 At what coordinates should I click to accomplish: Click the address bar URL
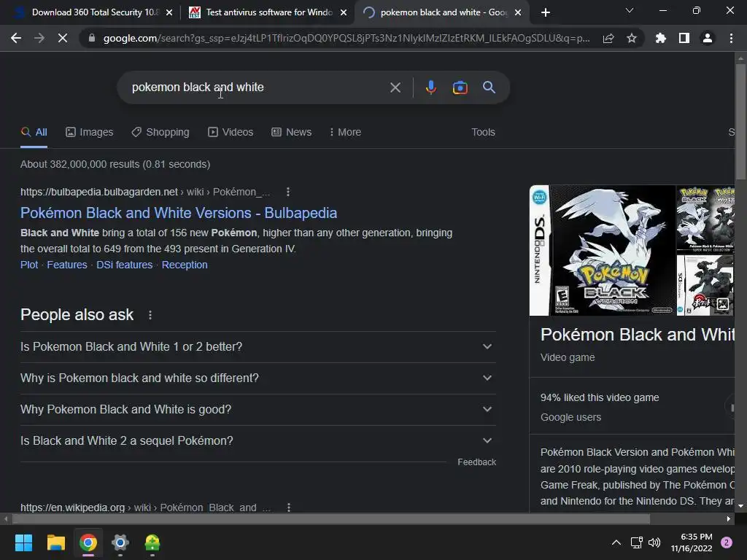pyautogui.click(x=347, y=38)
